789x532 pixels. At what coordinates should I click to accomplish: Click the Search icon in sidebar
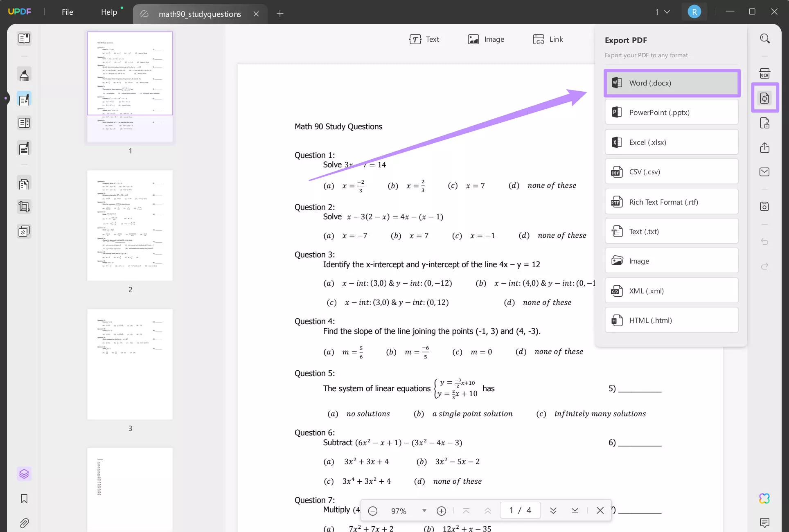[765, 38]
